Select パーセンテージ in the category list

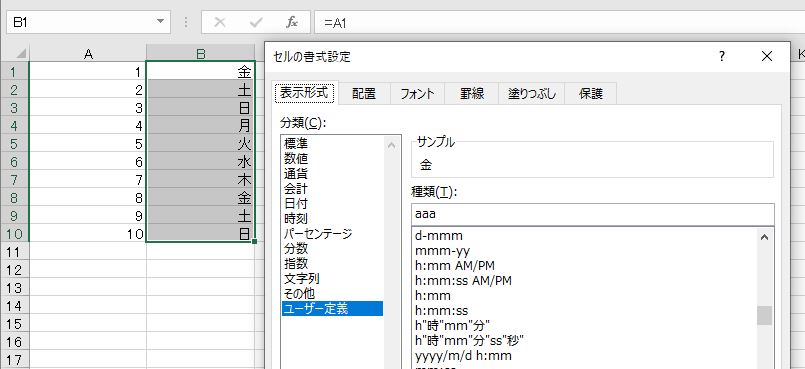[332, 234]
